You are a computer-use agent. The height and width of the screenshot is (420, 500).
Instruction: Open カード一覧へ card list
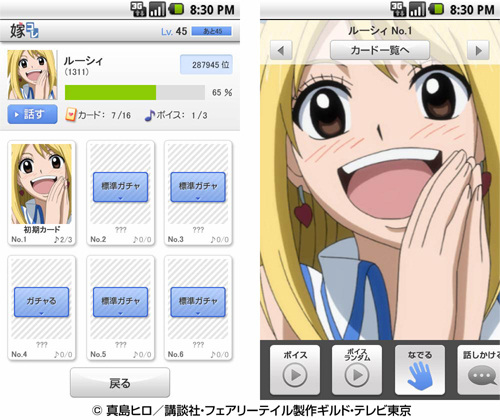pos(380,50)
